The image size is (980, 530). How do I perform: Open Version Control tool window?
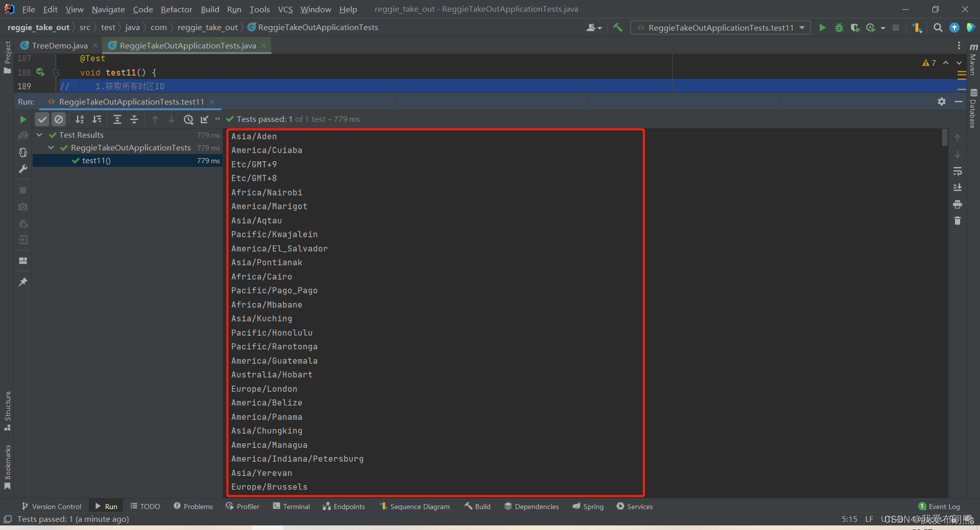pyautogui.click(x=52, y=507)
